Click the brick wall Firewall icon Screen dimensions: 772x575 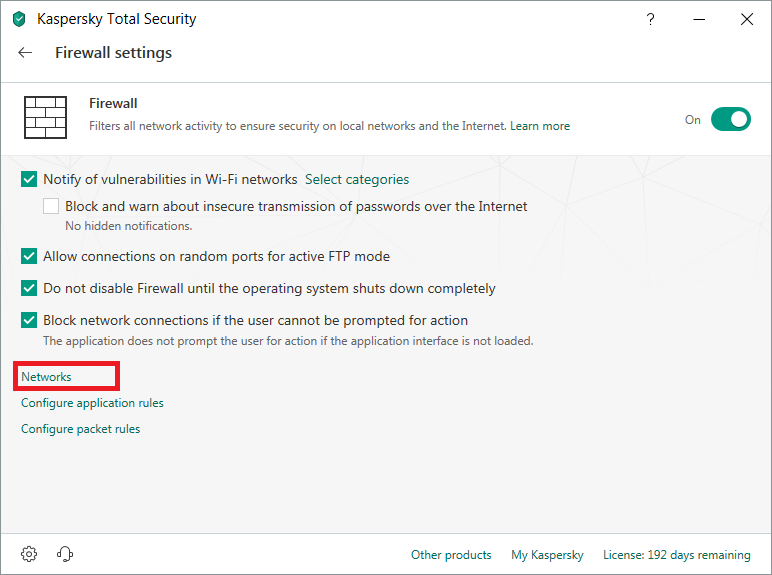point(45,118)
